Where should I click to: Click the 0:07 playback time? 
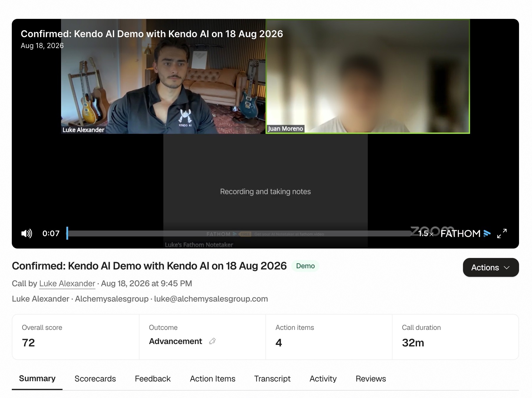point(51,233)
